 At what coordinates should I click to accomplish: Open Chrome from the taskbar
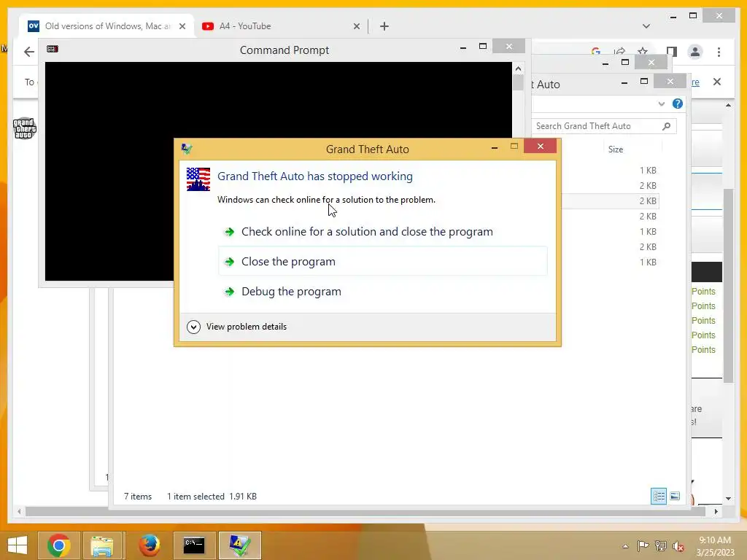(59, 545)
